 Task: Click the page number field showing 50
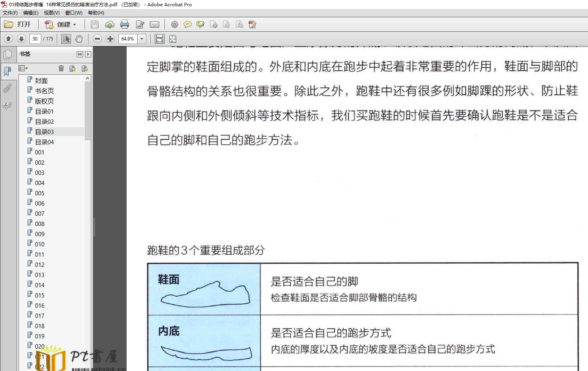pyautogui.click(x=35, y=39)
